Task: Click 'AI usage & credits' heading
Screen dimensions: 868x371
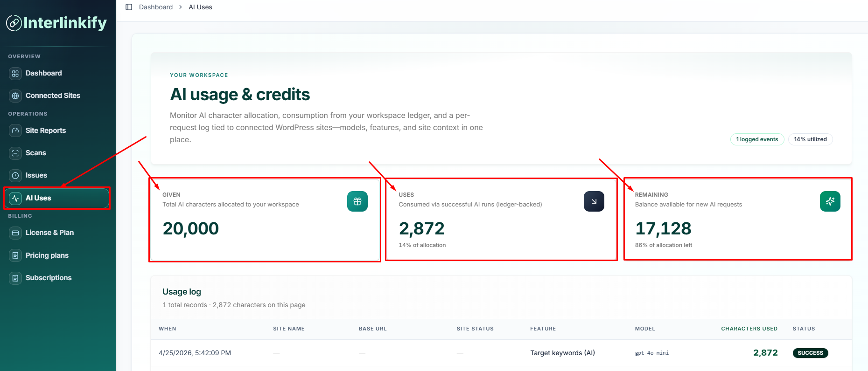Action: click(x=240, y=95)
